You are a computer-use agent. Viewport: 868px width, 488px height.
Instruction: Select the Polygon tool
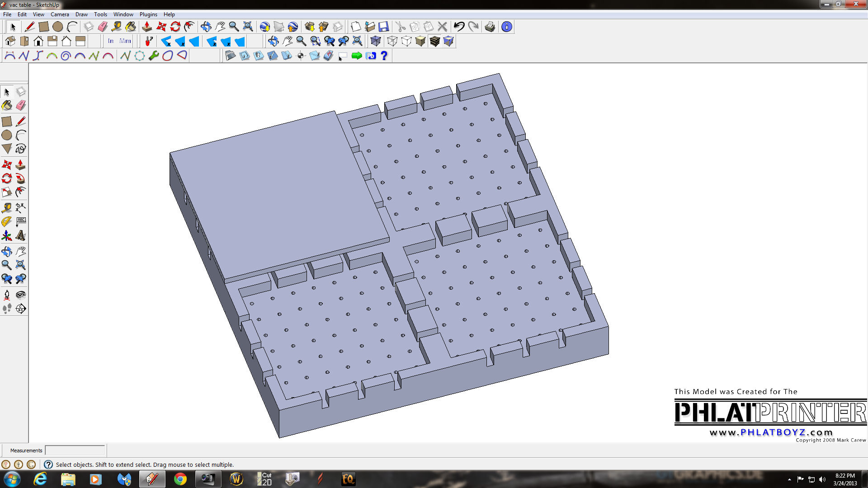6,149
